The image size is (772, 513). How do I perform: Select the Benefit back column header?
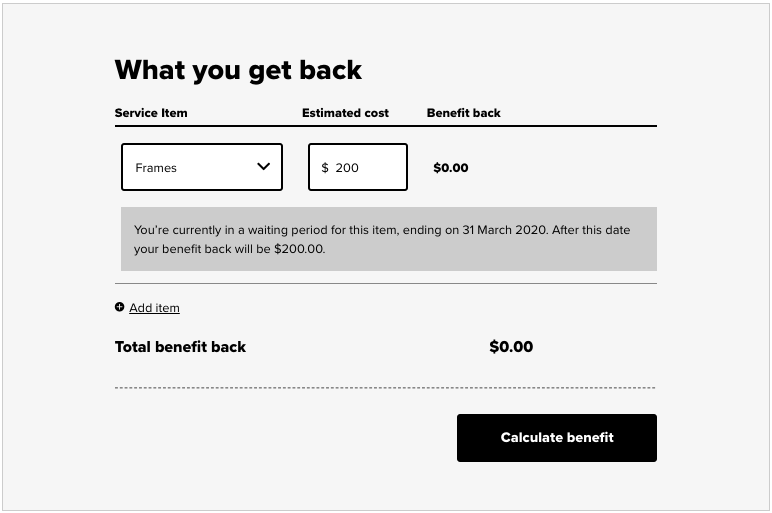pyautogui.click(x=463, y=113)
